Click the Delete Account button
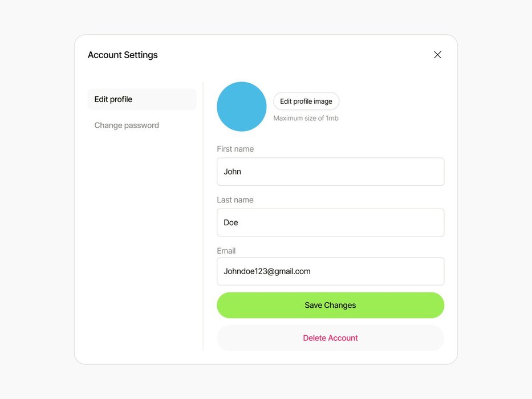The image size is (532, 399). (x=330, y=338)
